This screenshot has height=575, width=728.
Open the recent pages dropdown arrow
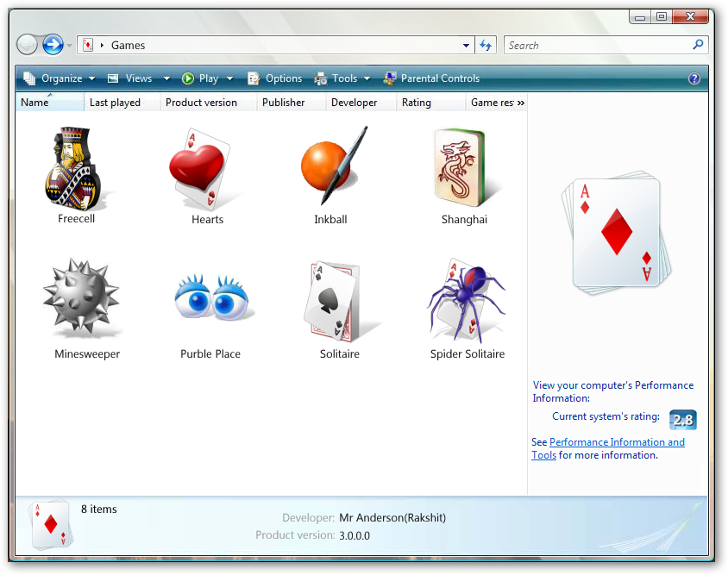click(x=69, y=46)
